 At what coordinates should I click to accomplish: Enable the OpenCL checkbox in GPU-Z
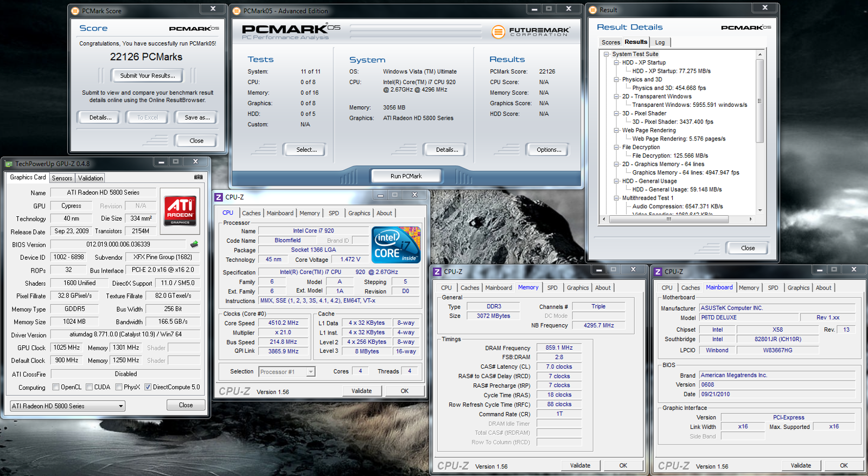click(x=55, y=387)
